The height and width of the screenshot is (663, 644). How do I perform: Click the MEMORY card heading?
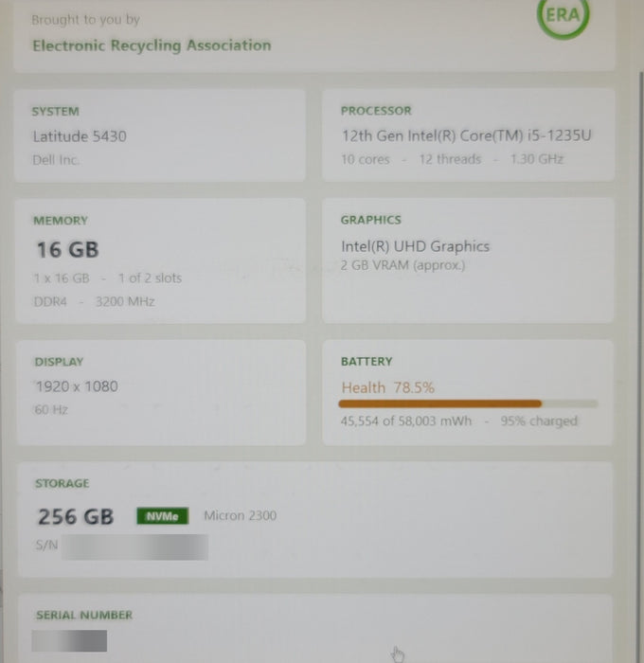(x=61, y=221)
